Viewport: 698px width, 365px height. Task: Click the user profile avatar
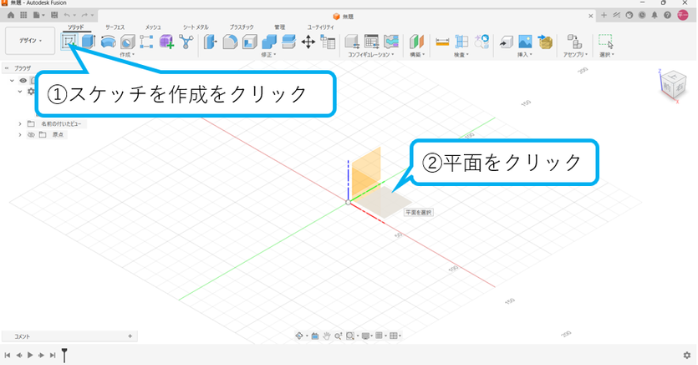[683, 15]
